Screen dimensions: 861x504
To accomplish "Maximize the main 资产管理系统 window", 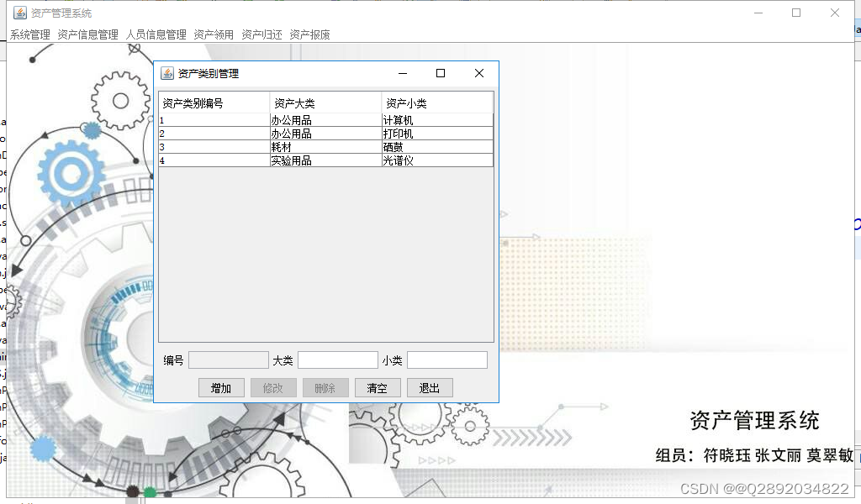I will pos(796,13).
